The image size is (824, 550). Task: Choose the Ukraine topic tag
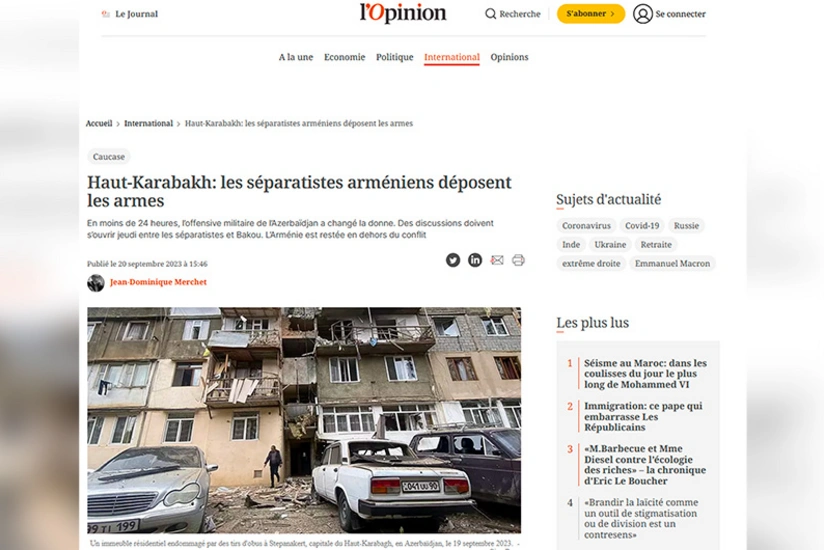pos(610,245)
